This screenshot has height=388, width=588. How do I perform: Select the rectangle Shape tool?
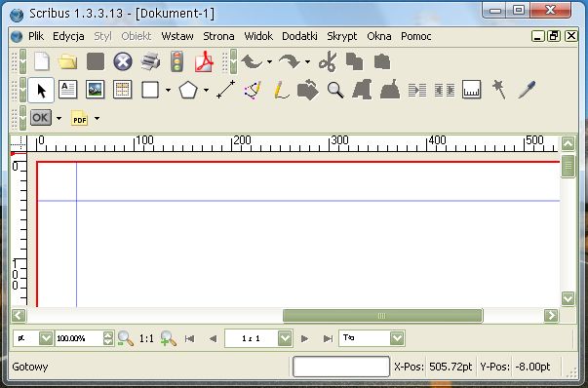click(x=150, y=90)
